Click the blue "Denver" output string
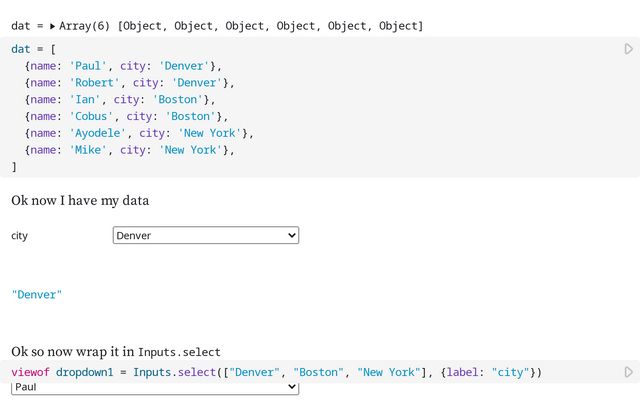Screen dimensions: 640x400 coord(37,295)
